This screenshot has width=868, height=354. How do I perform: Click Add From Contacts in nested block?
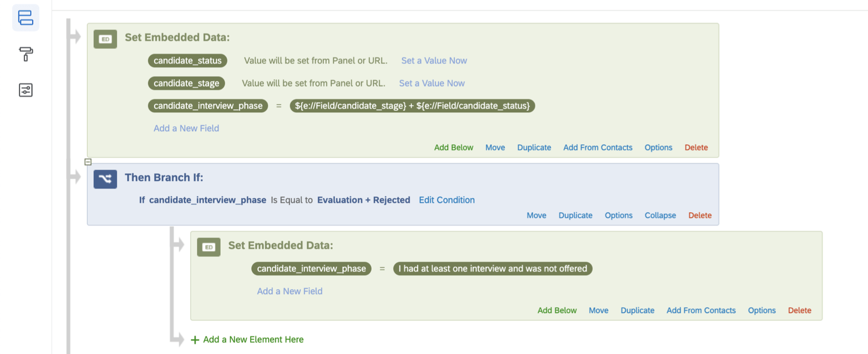[701, 310]
